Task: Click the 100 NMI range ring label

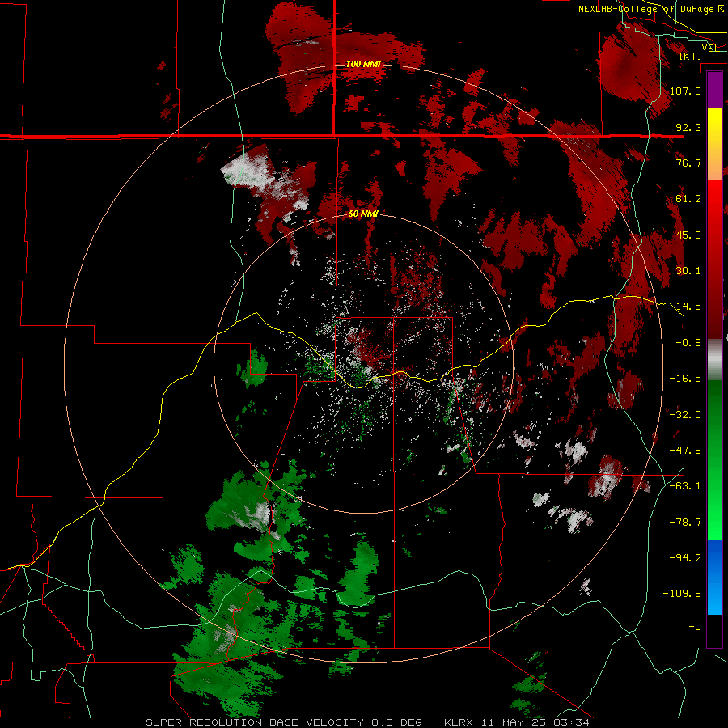Action: pos(363,64)
